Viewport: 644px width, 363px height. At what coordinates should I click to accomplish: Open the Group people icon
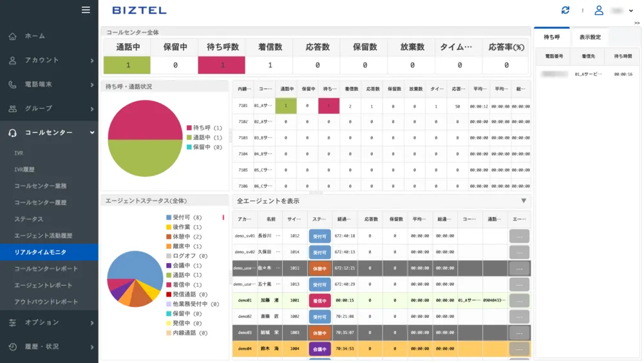click(12, 108)
